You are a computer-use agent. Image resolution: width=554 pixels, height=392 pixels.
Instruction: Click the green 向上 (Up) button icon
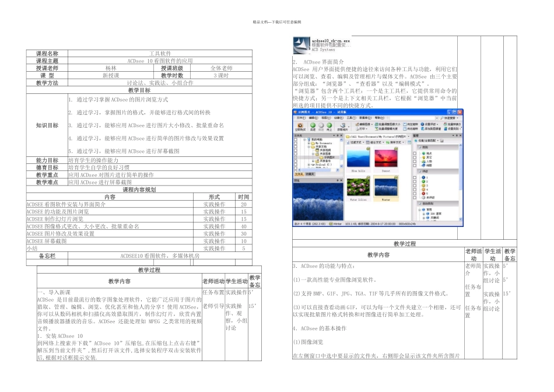(x=329, y=125)
